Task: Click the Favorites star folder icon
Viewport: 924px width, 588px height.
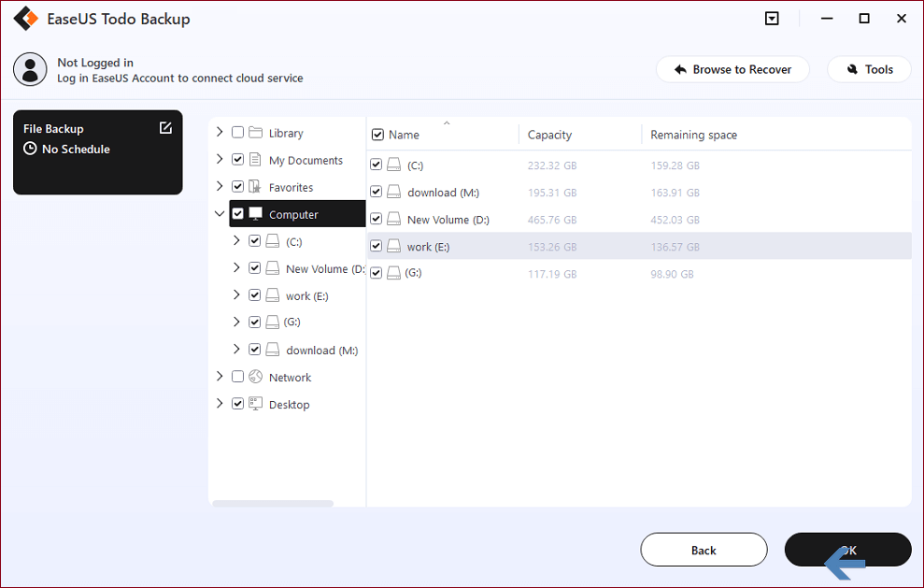Action: pos(255,187)
